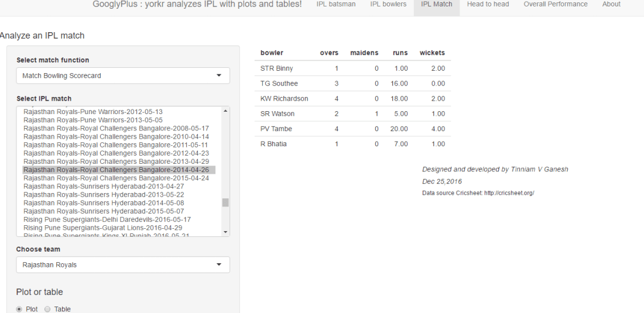Viewport: 644px width, 313px height.
Task: Open the IPL batsman tab
Action: 335,4
